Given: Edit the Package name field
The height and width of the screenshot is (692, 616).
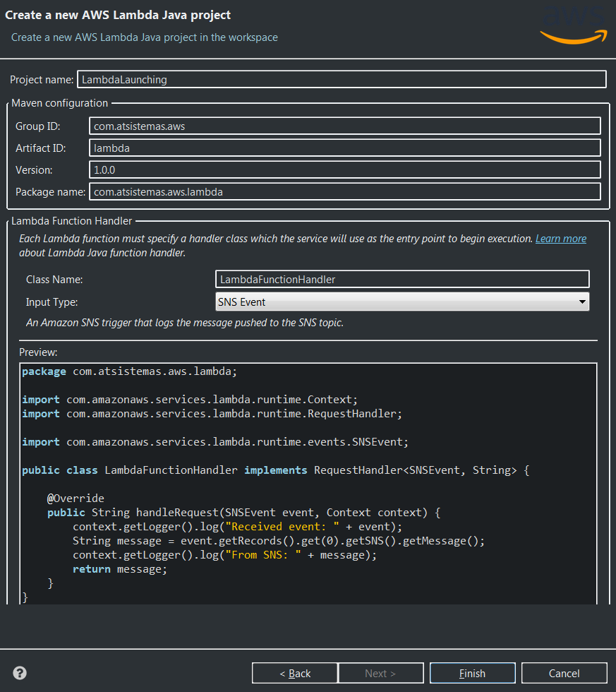Looking at the screenshot, I should click(x=345, y=191).
